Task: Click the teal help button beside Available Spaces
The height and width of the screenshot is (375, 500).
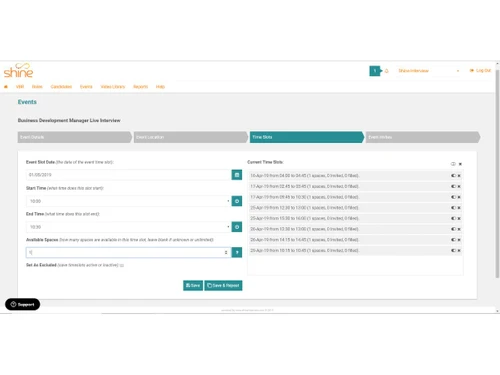Action: click(x=237, y=252)
